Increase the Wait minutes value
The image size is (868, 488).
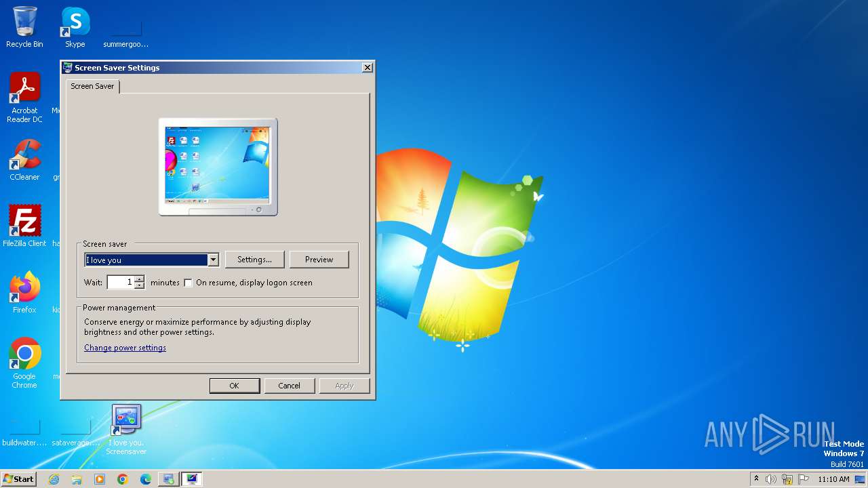(139, 279)
